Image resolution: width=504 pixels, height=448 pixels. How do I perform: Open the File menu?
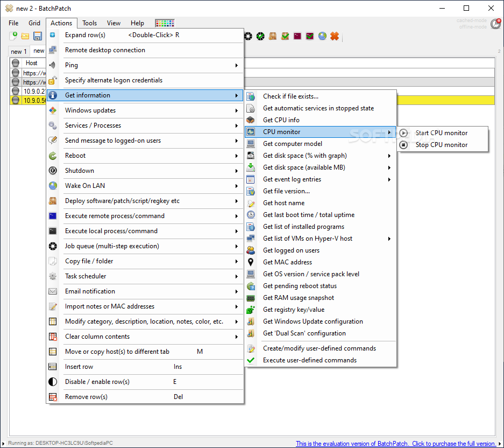(x=13, y=23)
